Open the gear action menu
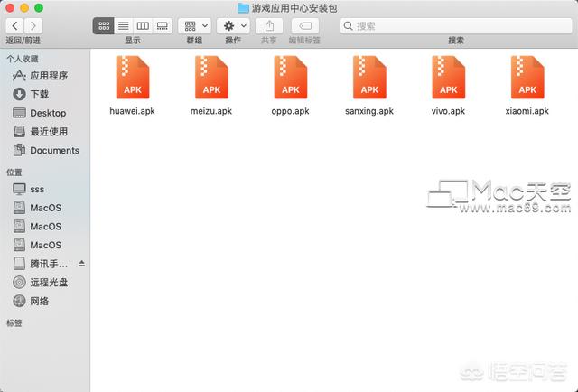This screenshot has height=392, width=578. click(233, 26)
